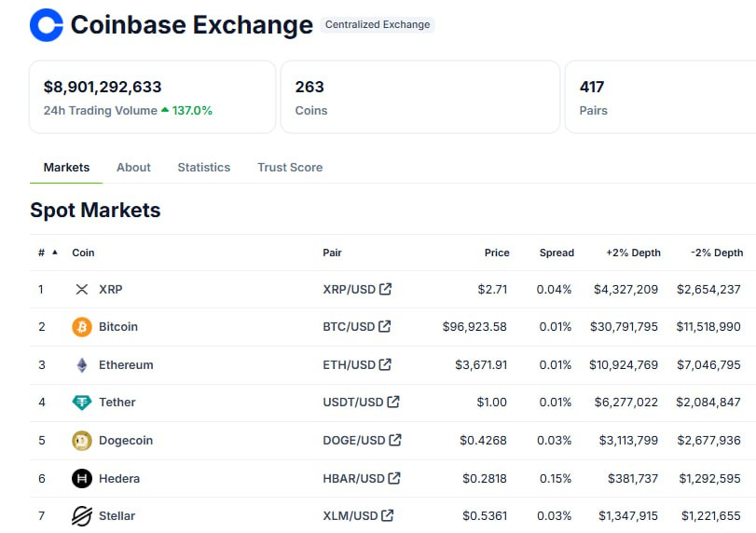Click the Ethereum coin icon
Viewport: 756px width, 533px height.
pos(82,365)
